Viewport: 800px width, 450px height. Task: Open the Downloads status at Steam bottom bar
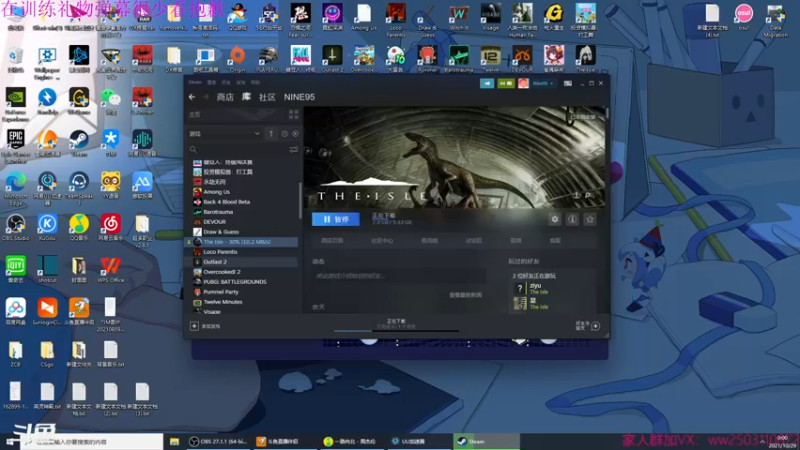coord(396,323)
